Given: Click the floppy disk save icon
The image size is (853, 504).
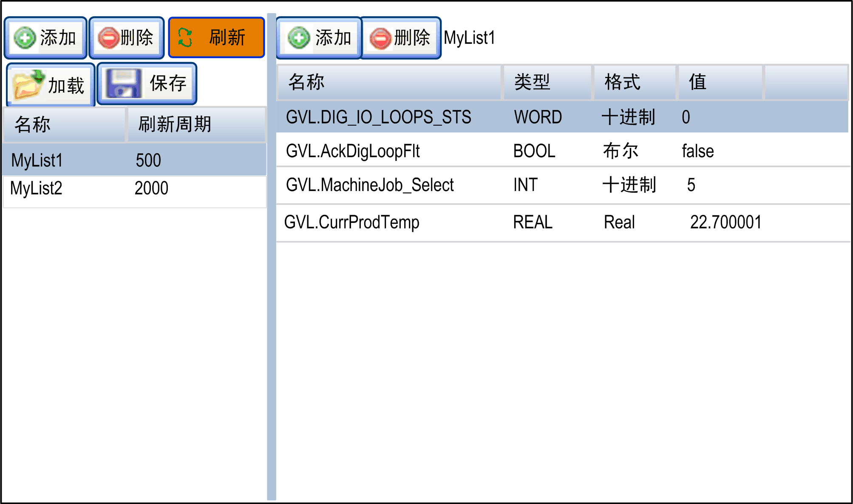Looking at the screenshot, I should (x=124, y=84).
